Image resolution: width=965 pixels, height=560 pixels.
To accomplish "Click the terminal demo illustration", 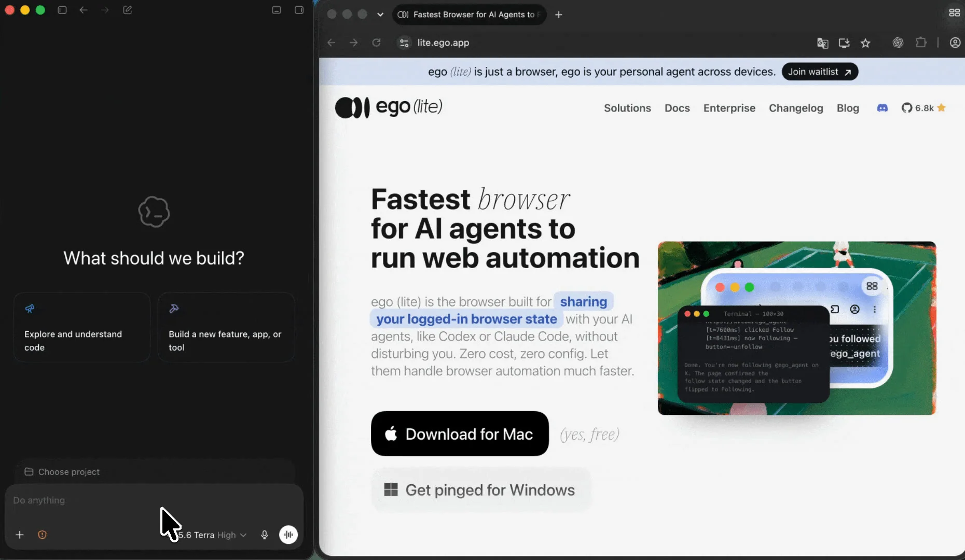I will click(x=797, y=328).
